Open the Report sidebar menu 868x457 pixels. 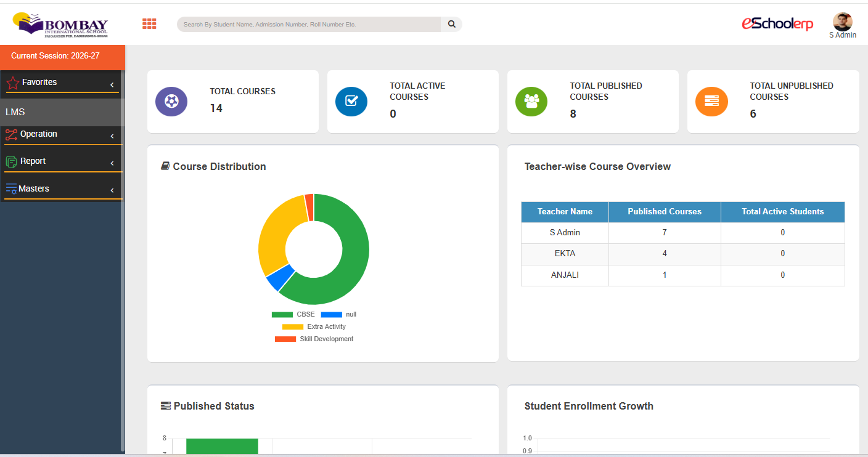click(x=62, y=161)
